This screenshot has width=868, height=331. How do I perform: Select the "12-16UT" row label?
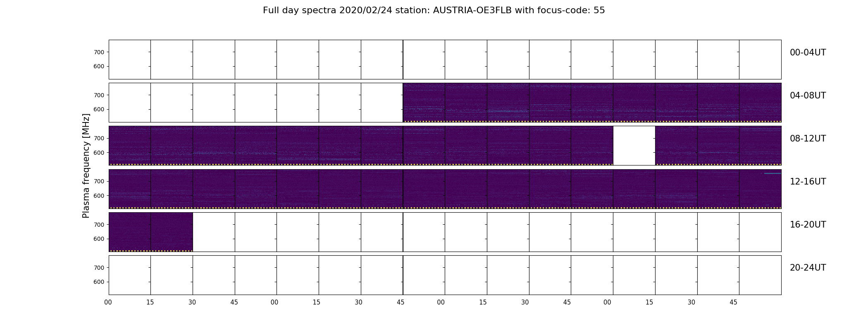[808, 182]
